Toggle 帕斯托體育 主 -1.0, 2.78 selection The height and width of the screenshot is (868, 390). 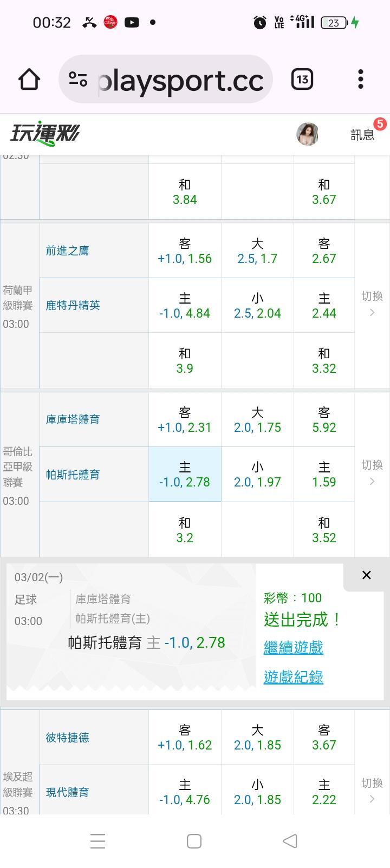point(185,475)
